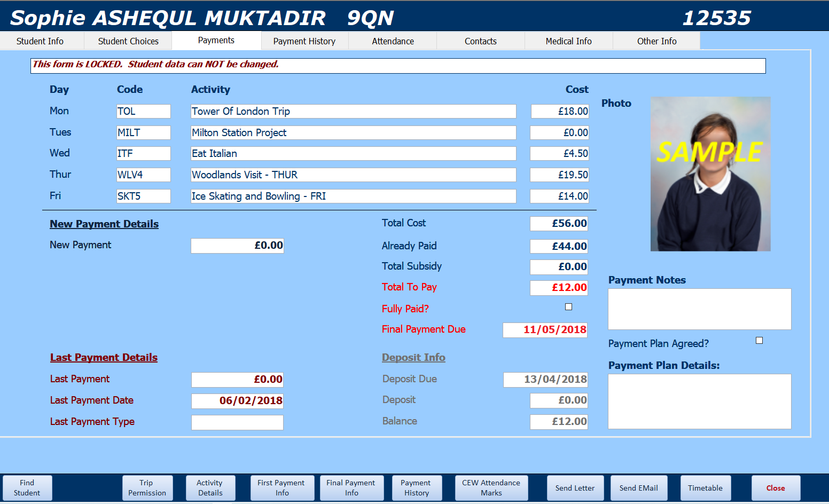Click the Final Payment Due date field
This screenshot has width=829, height=504.
545,330
